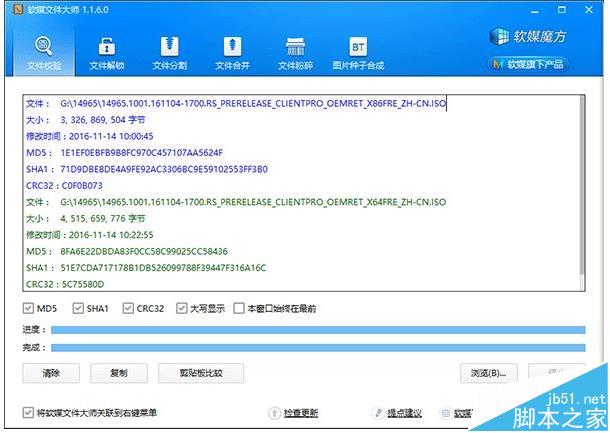
Task: Click the app icon in title bar
Action: pyautogui.click(x=18, y=9)
